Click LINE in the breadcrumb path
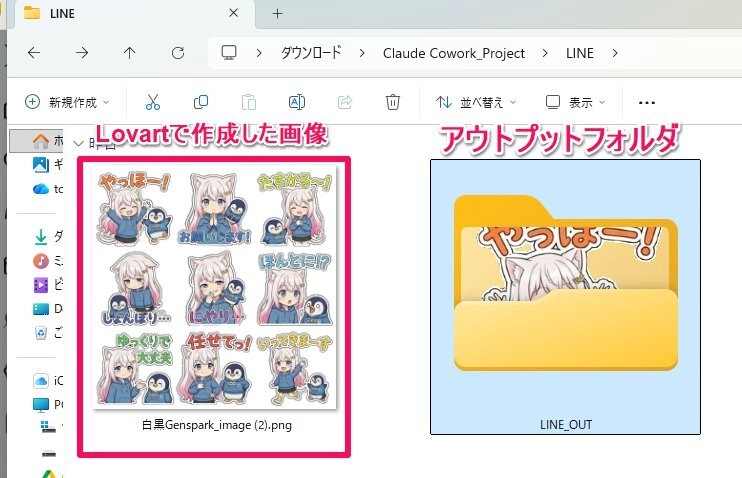The height and width of the screenshot is (478, 742). click(x=580, y=53)
